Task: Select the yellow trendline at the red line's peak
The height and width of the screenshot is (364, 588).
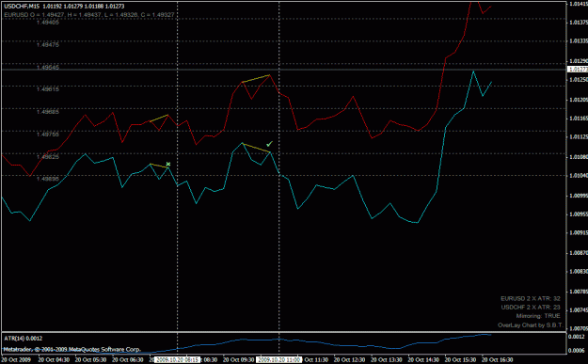Action: 256,78
